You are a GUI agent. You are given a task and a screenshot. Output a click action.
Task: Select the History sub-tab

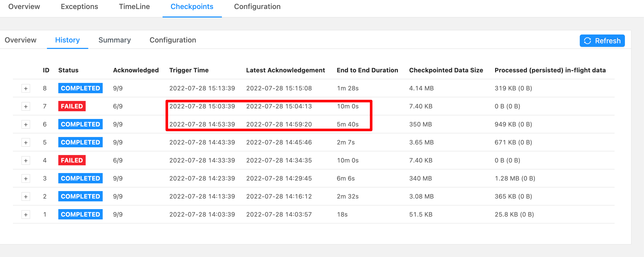(x=67, y=40)
